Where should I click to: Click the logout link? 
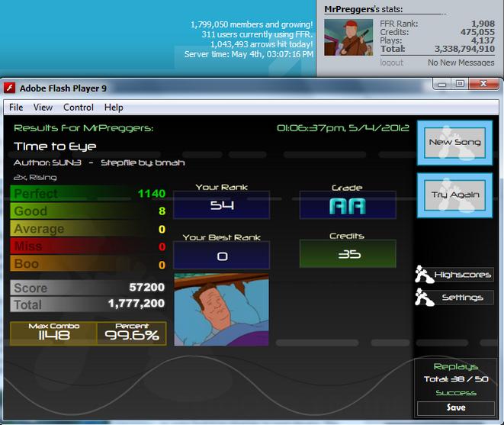pyautogui.click(x=391, y=63)
